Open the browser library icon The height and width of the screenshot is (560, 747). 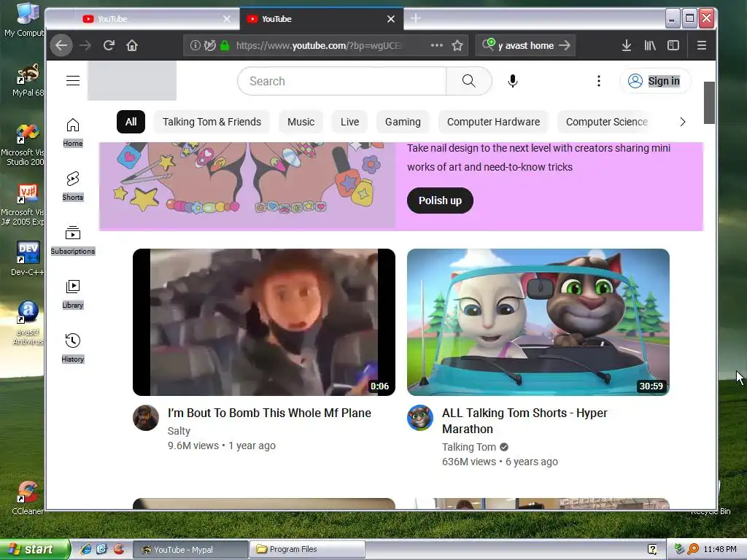650,45
